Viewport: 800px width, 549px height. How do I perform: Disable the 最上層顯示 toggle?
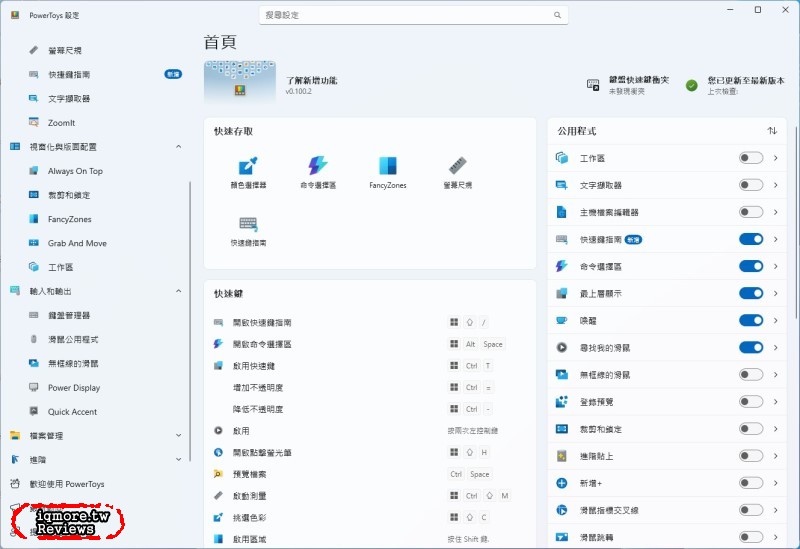(751, 293)
